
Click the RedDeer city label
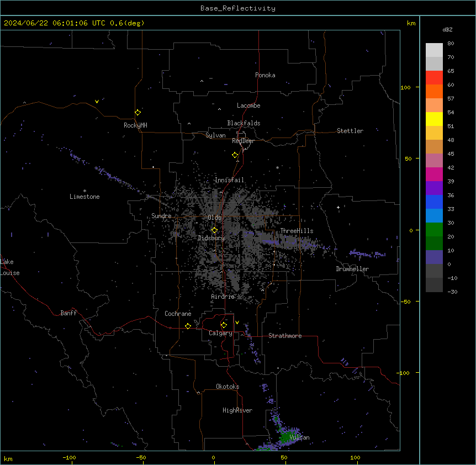point(243,141)
